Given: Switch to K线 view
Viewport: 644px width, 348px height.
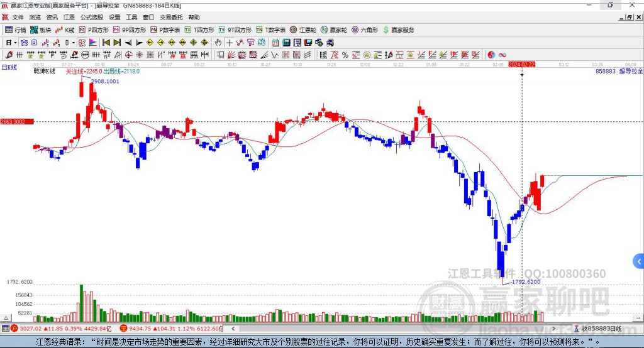Looking at the screenshot, I should tap(65, 30).
